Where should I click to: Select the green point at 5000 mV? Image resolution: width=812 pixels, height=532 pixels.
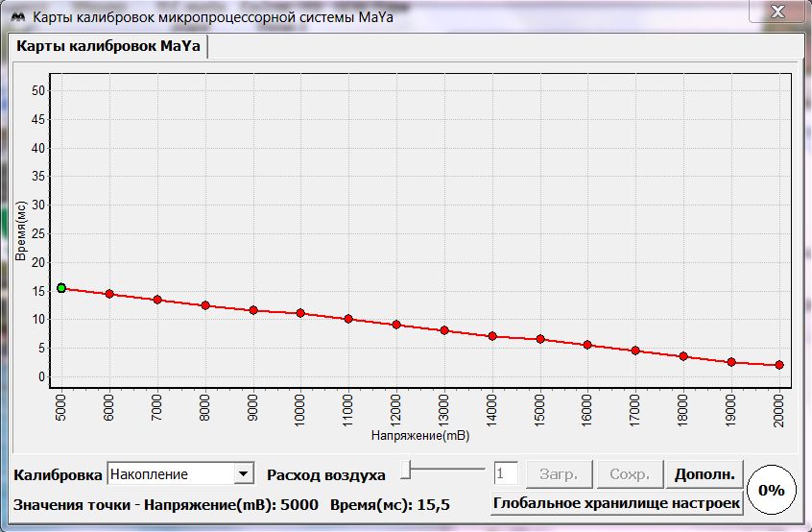click(61, 288)
